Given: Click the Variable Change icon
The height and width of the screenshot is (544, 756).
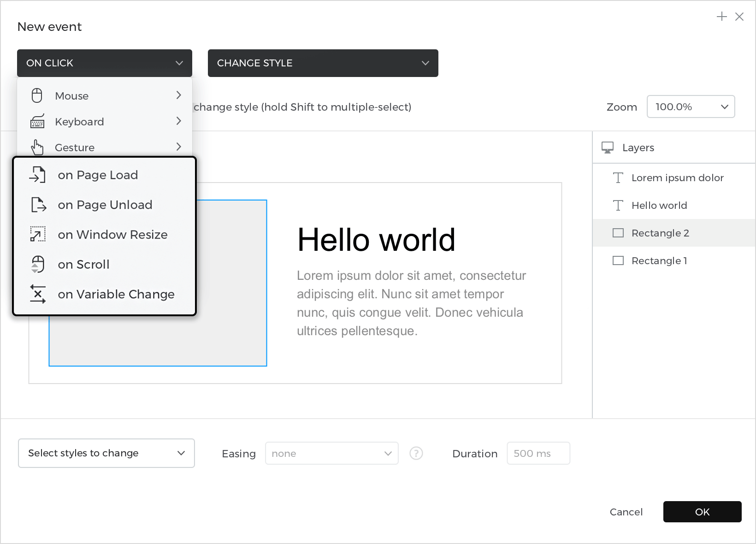Looking at the screenshot, I should (x=38, y=294).
